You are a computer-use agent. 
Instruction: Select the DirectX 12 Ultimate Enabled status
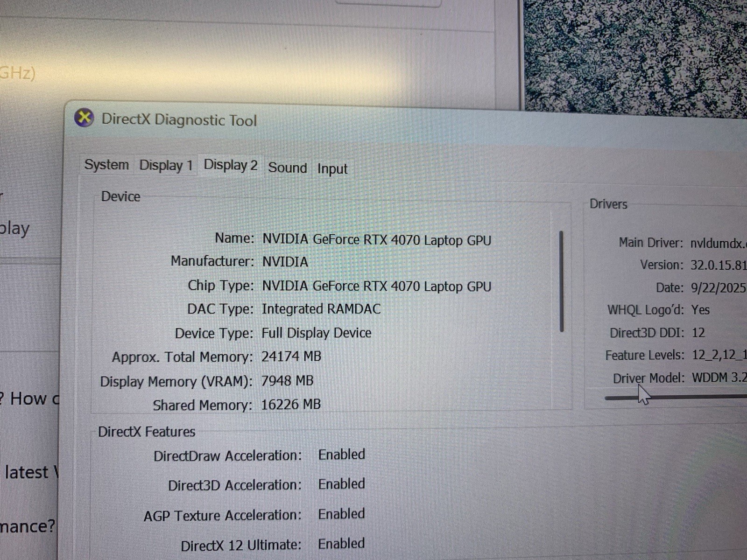click(x=342, y=544)
